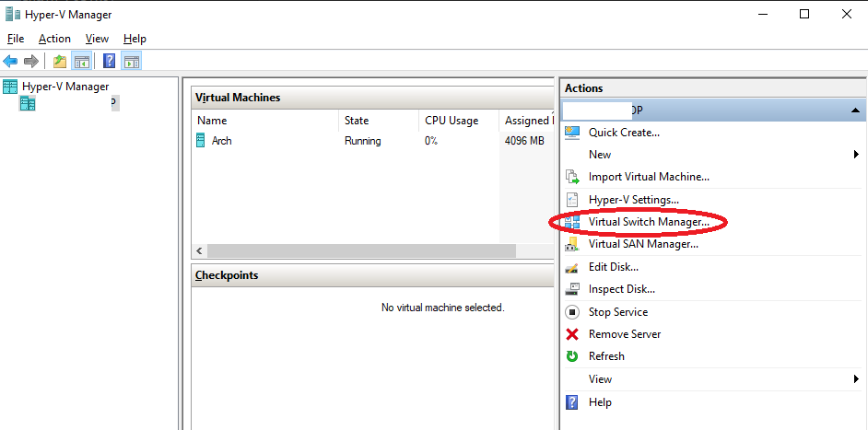This screenshot has width=868, height=430.
Task: Click the Inspect Disk icon
Action: tap(572, 289)
